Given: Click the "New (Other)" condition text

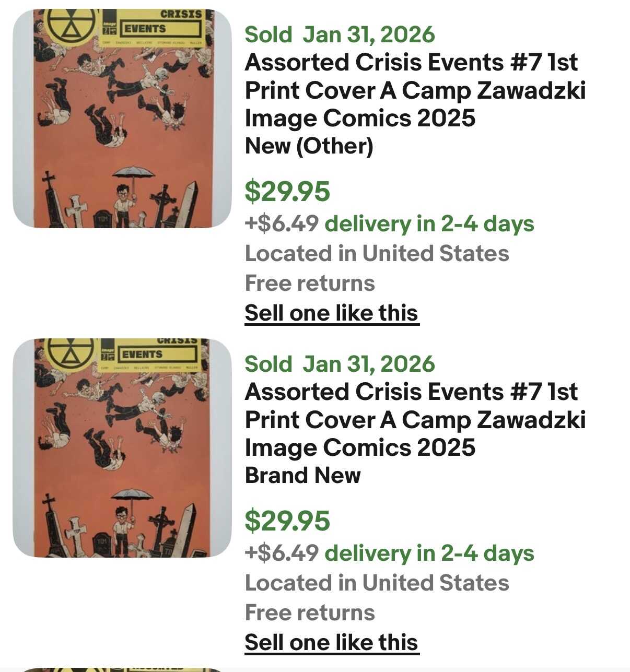Looking at the screenshot, I should tap(309, 146).
